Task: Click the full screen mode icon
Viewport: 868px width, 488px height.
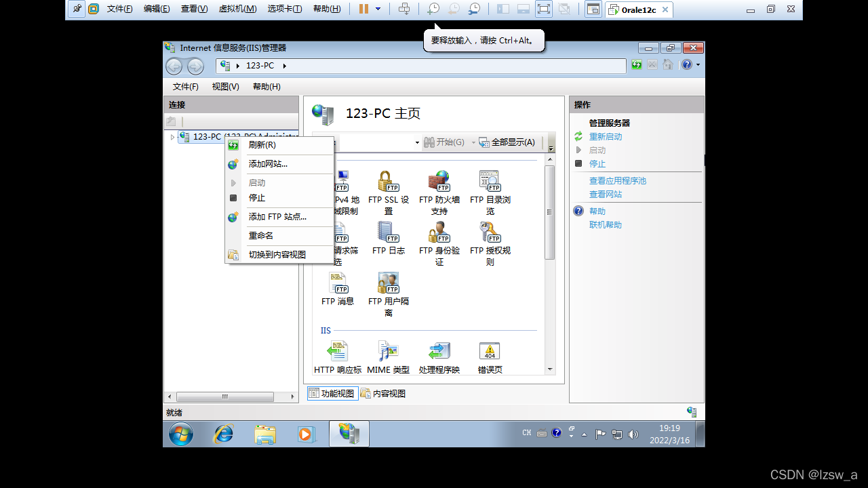Action: click(544, 9)
